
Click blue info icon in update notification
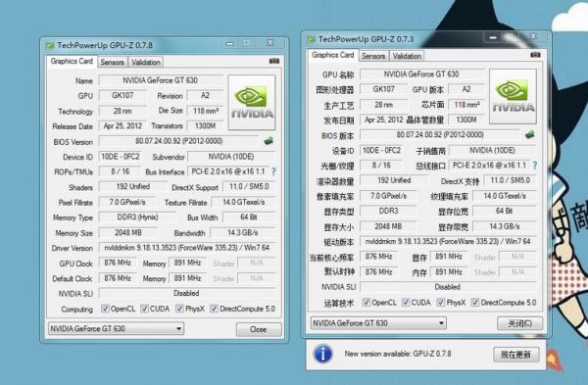pos(322,354)
